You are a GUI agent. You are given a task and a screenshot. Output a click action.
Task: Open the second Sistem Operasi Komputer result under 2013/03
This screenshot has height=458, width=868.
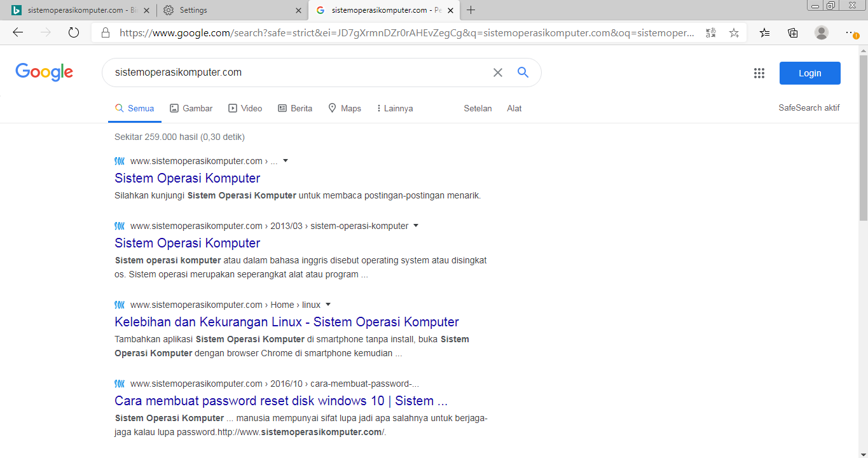coord(188,243)
